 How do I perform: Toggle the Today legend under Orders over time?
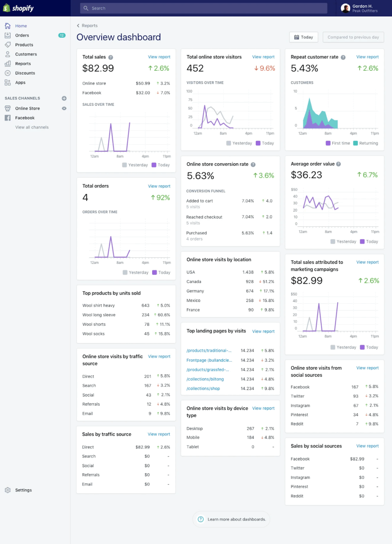tap(161, 272)
